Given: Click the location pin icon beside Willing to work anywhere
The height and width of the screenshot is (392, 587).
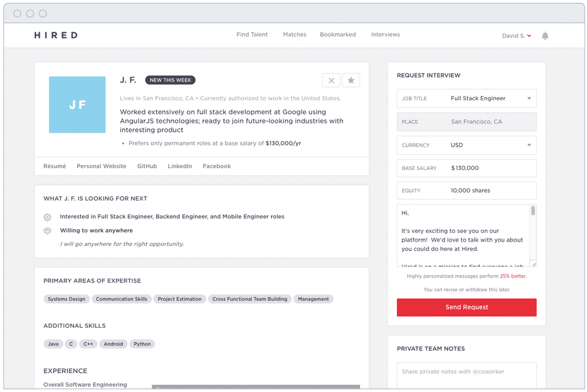Looking at the screenshot, I should coord(47,231).
